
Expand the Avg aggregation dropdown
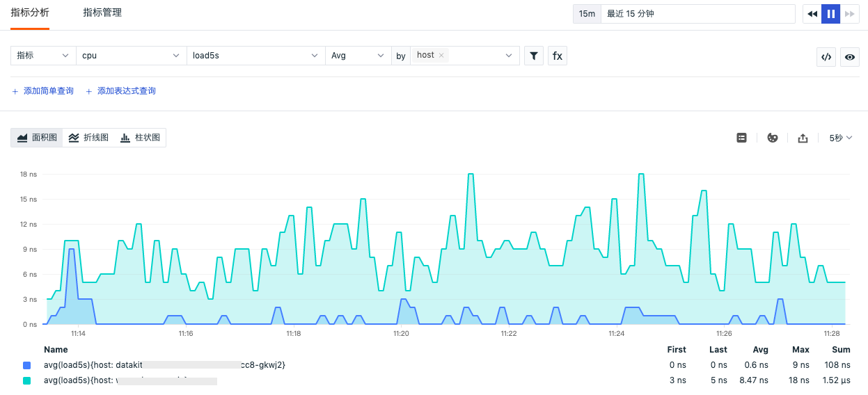(358, 56)
